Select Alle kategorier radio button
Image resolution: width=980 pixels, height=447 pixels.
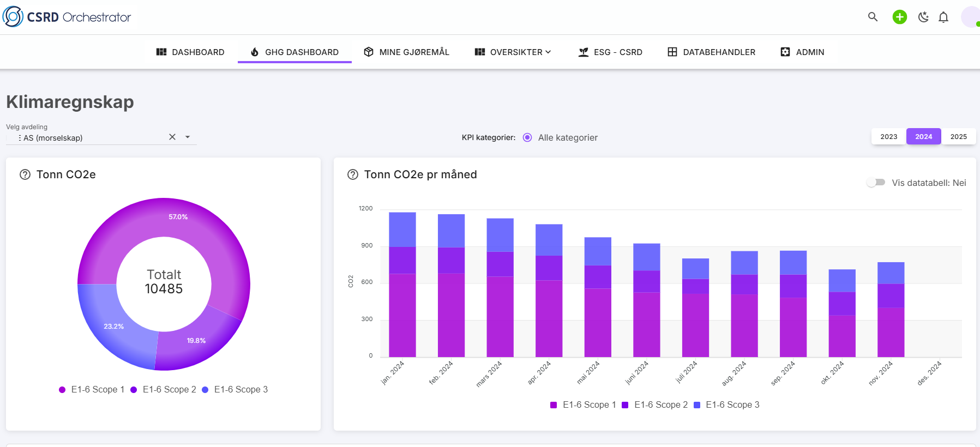point(527,137)
